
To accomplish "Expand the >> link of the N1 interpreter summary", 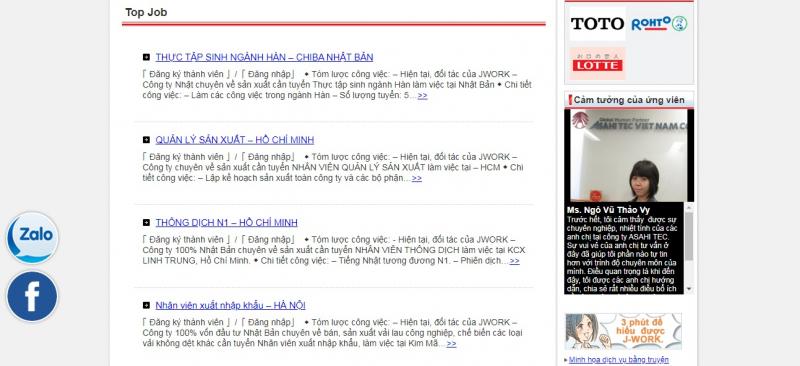I will point(514,261).
